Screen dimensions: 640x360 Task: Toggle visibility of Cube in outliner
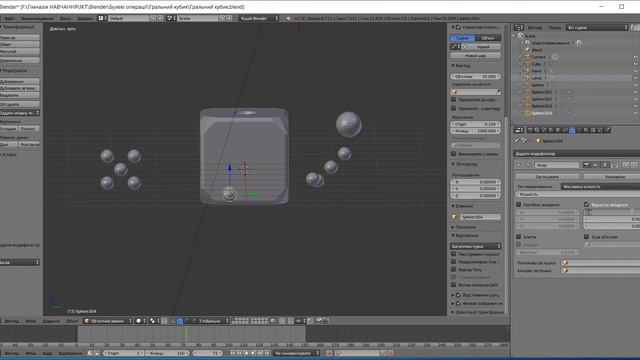636,64
